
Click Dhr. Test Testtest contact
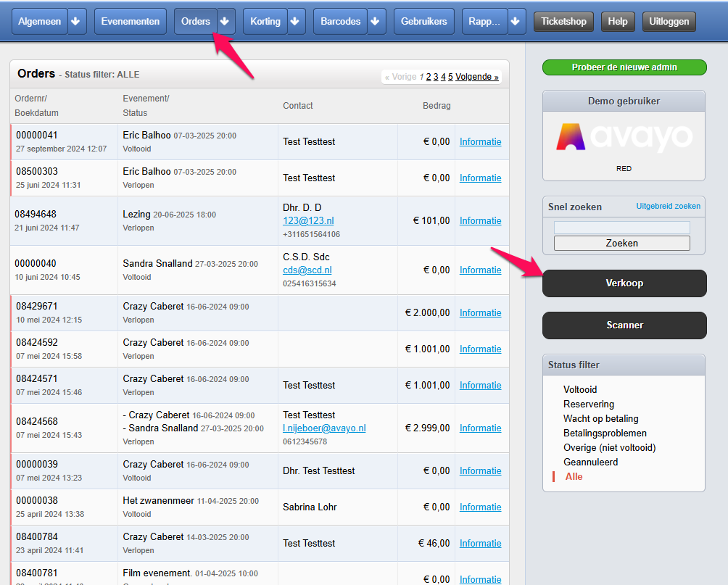click(318, 470)
